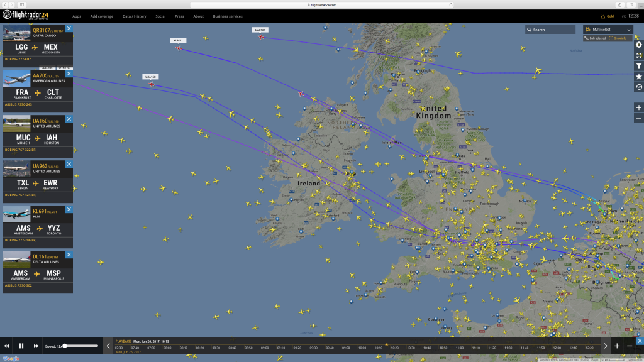Screen dimensions: 644x362
Task: Click the Flightradar24 logo
Action: tap(25, 16)
